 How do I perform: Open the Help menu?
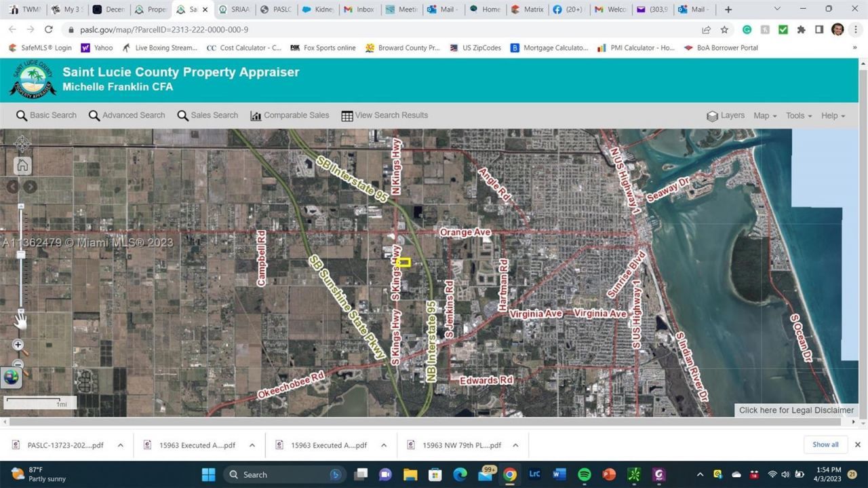point(830,115)
